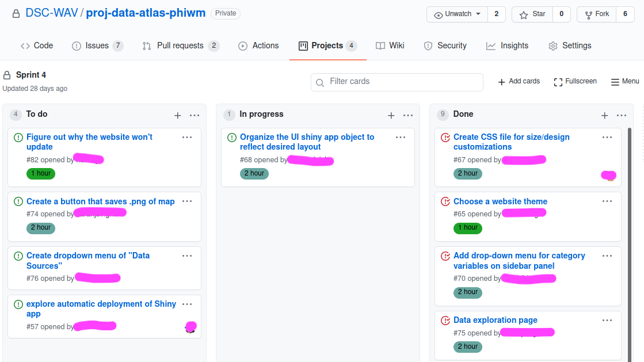Open 'Data exploration page' issue link
644x362 pixels.
coord(496,320)
